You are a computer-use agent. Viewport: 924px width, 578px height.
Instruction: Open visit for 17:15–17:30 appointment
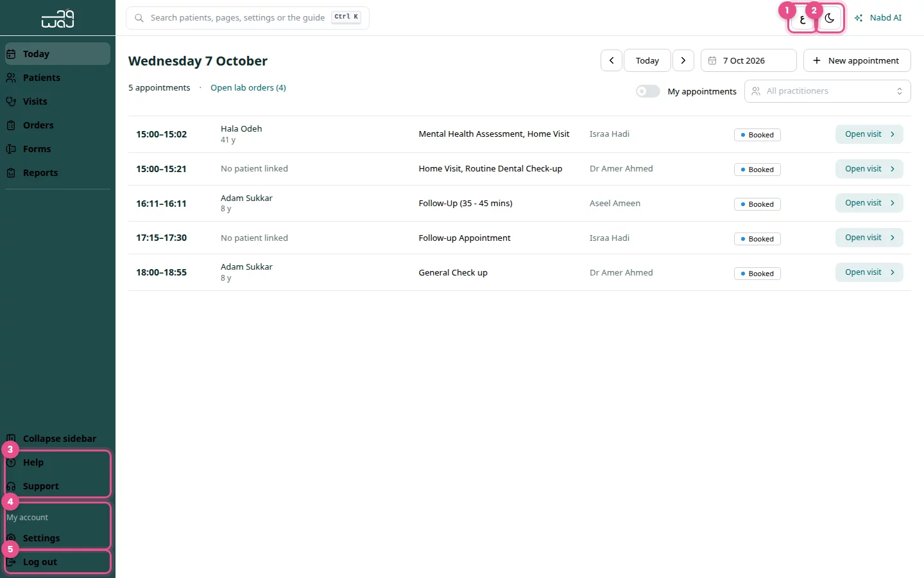[x=869, y=238]
